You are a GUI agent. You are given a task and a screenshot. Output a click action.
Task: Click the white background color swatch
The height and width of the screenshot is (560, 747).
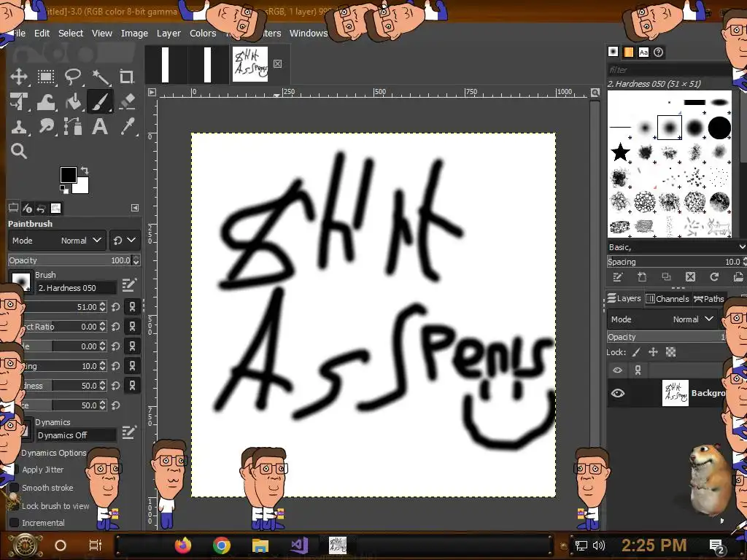point(82,187)
